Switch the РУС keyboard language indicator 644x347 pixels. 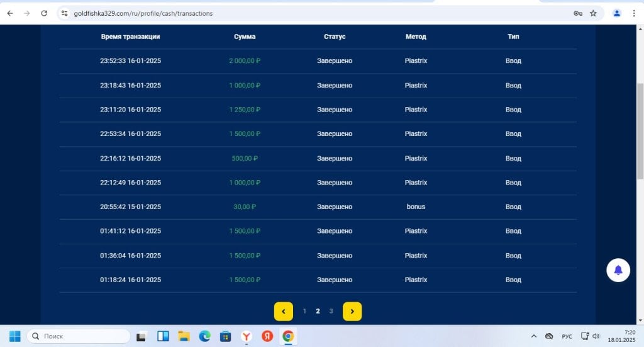(x=567, y=336)
